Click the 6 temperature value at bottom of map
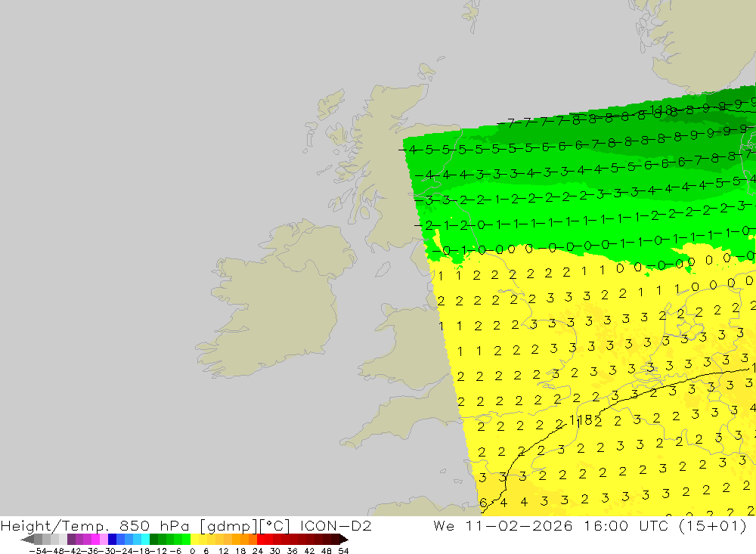The width and height of the screenshot is (756, 554). pos(483,503)
